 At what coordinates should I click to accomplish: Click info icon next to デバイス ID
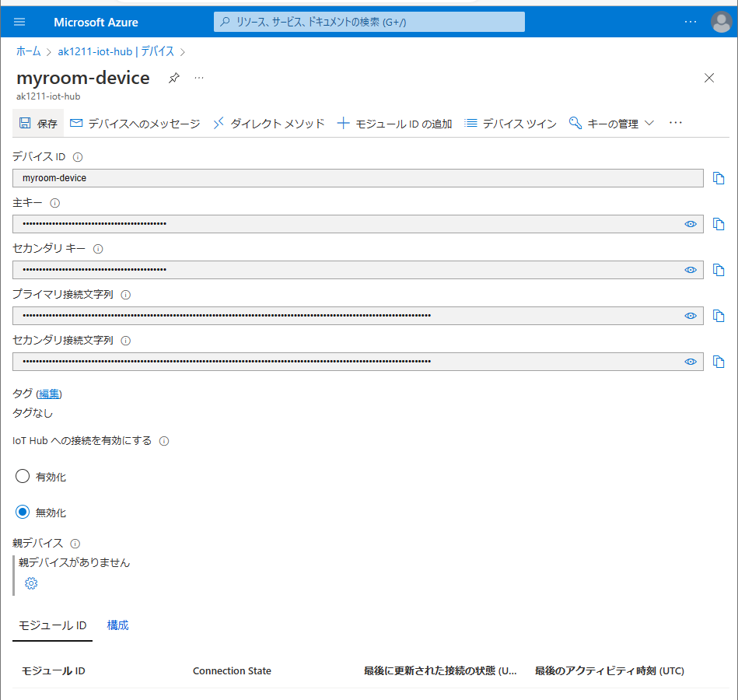tap(78, 158)
